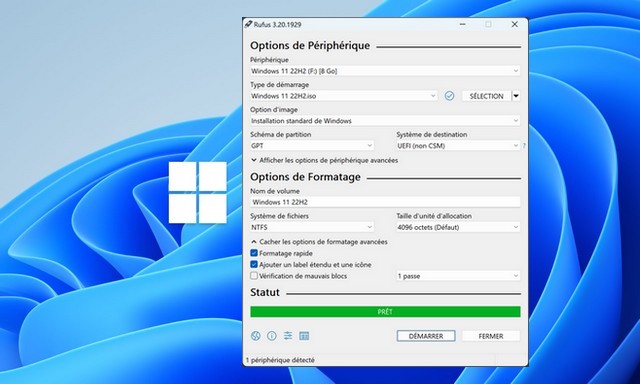
Task: Open the Périphérique device dropdown
Action: coord(385,71)
